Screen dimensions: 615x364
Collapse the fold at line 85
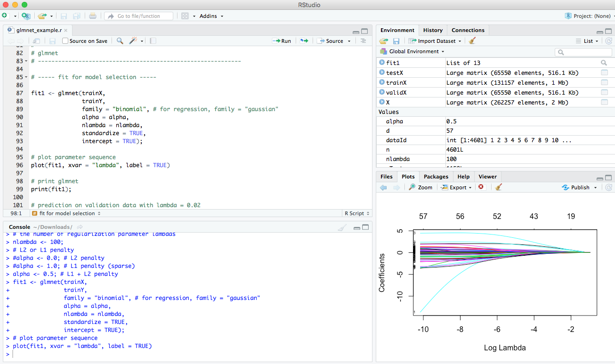(x=27, y=77)
